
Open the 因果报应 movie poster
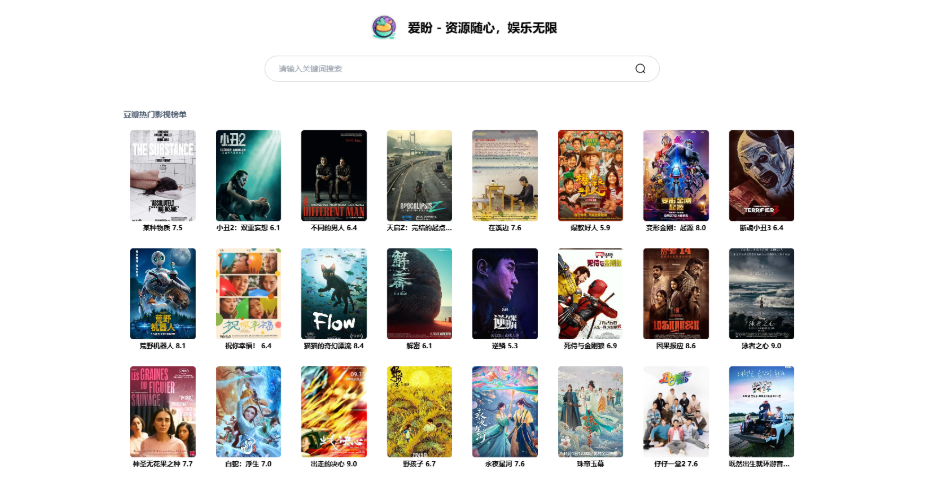(x=676, y=294)
